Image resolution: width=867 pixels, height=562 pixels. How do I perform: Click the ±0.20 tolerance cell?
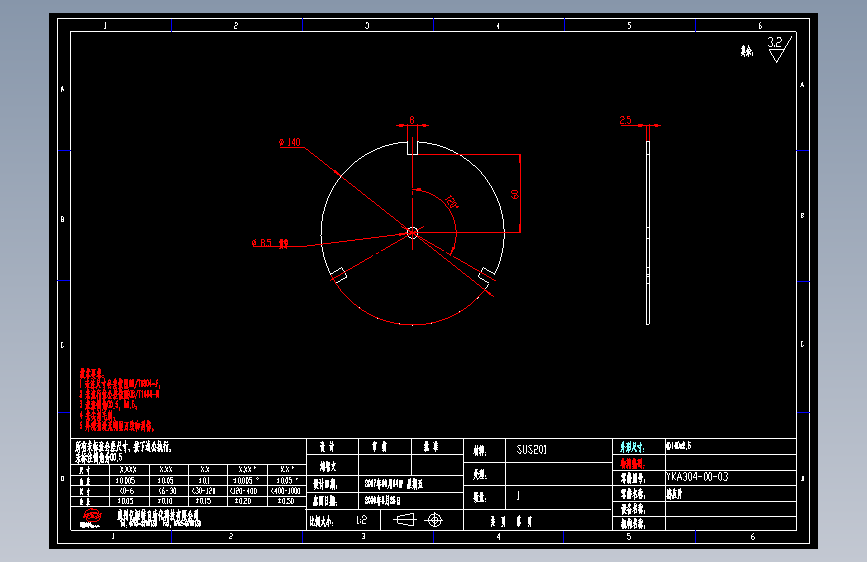tap(247, 501)
